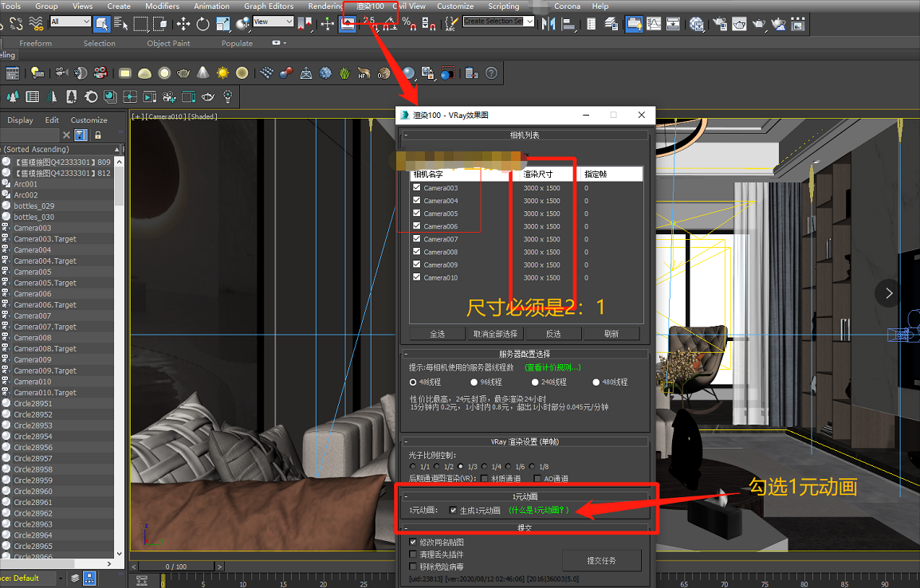Uncheck the Camera003 checkbox
The image size is (920, 588).
pyautogui.click(x=417, y=187)
